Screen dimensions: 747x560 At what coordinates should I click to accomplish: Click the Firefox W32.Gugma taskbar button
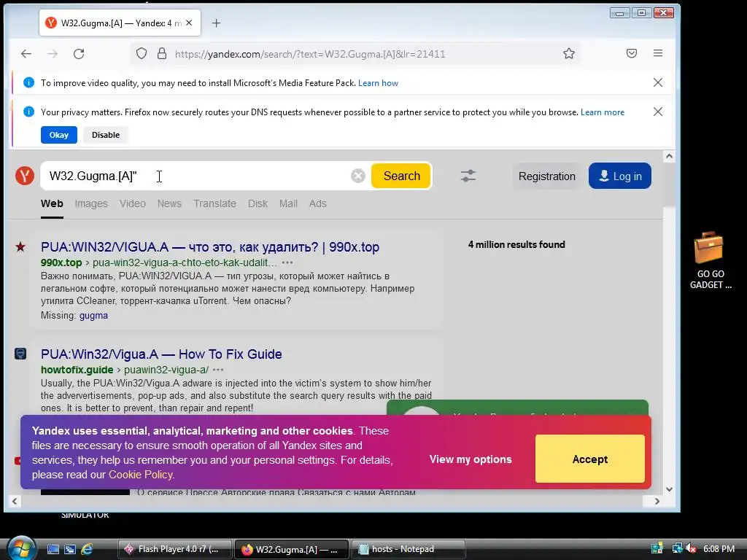coord(292,549)
